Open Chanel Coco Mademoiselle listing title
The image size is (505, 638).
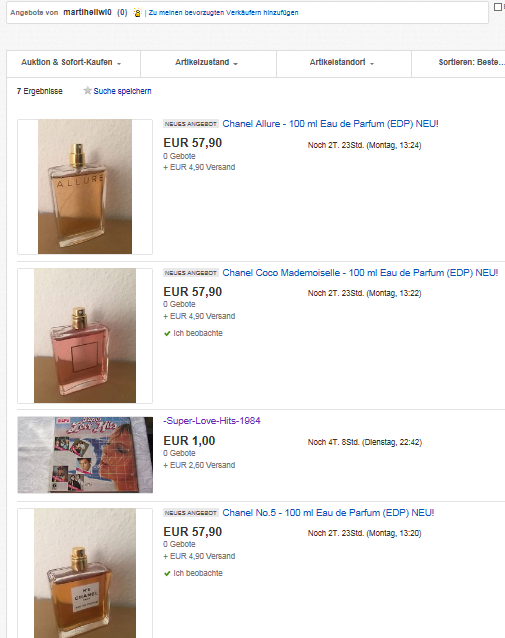pos(360,273)
